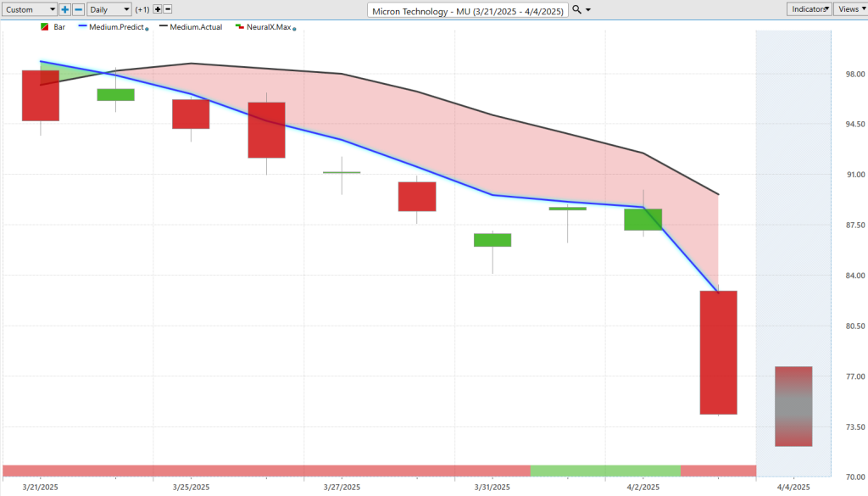This screenshot has width=868, height=496.
Task: Click the 98.00 price axis label
Action: click(855, 74)
